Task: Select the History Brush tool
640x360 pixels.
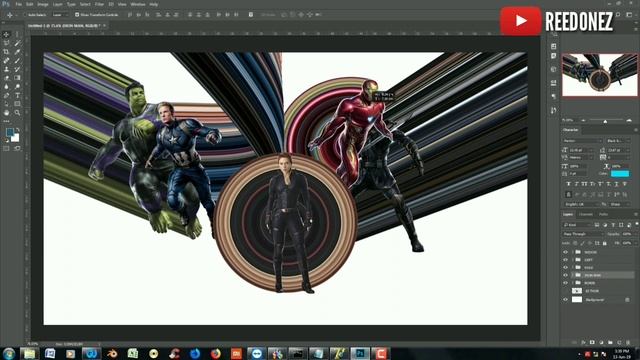Action: click(x=17, y=69)
